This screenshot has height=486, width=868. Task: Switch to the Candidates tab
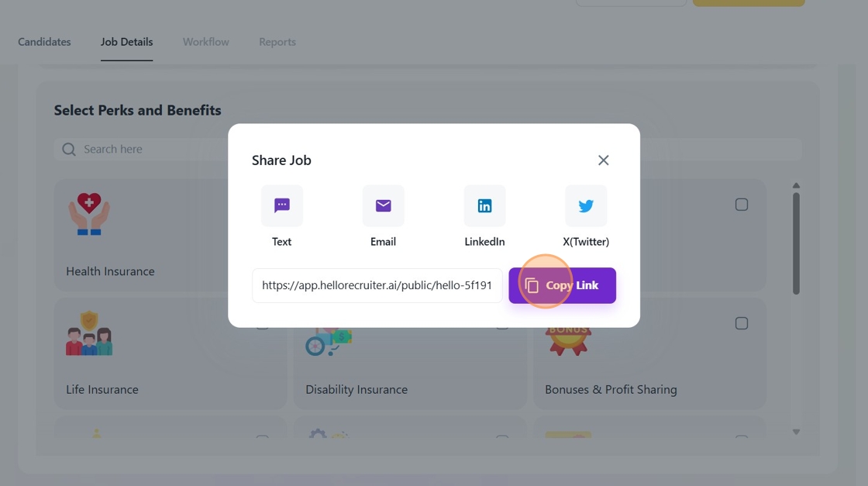[x=44, y=42]
